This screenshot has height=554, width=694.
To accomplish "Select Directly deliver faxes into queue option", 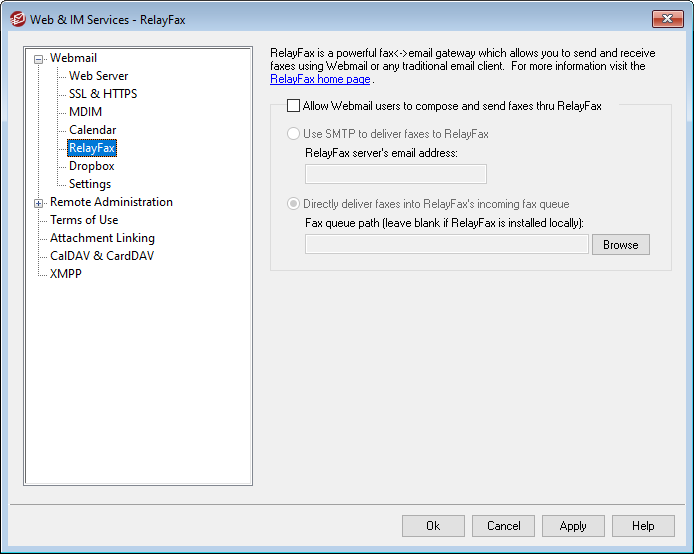I will pos(293,203).
